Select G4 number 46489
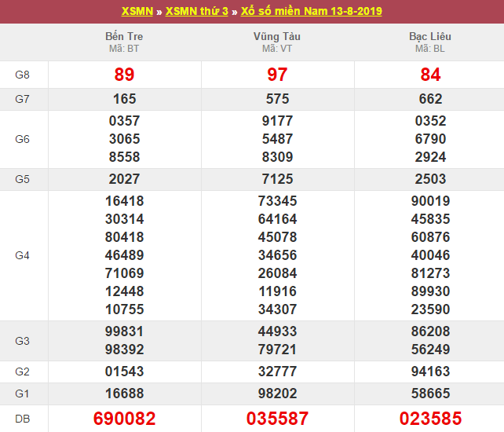Image resolution: width=504 pixels, height=432 pixels. click(x=124, y=255)
